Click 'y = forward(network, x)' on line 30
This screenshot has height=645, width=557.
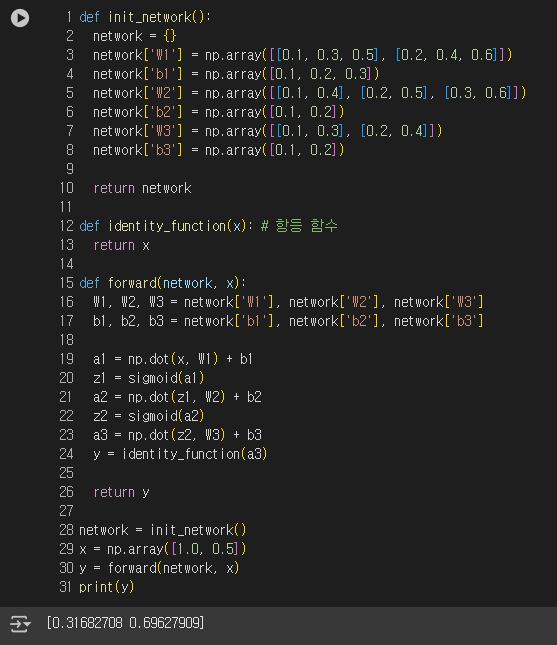(x=159, y=568)
